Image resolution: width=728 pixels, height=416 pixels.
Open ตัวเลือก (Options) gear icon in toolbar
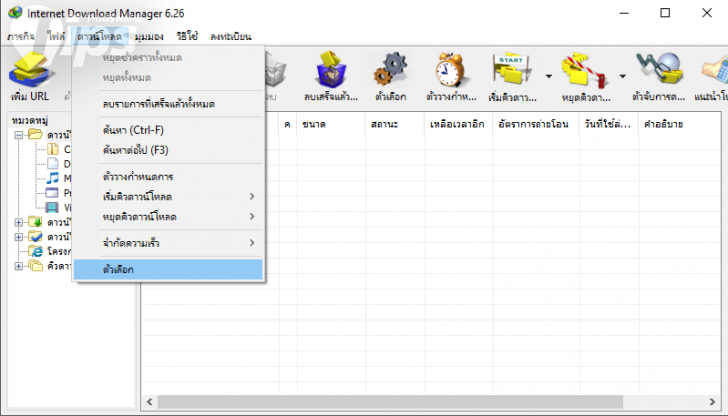[x=390, y=70]
